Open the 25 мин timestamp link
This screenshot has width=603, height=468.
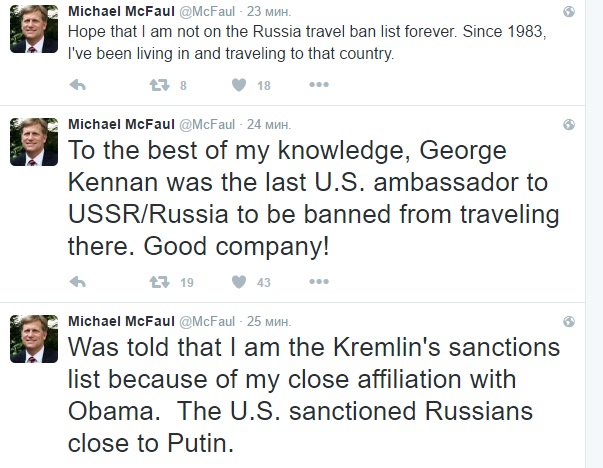click(x=268, y=320)
